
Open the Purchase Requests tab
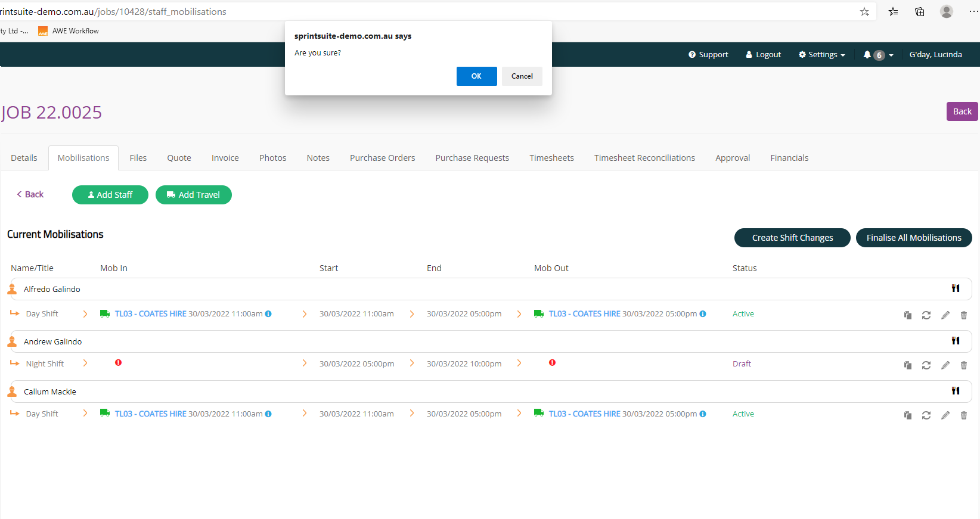click(x=472, y=158)
